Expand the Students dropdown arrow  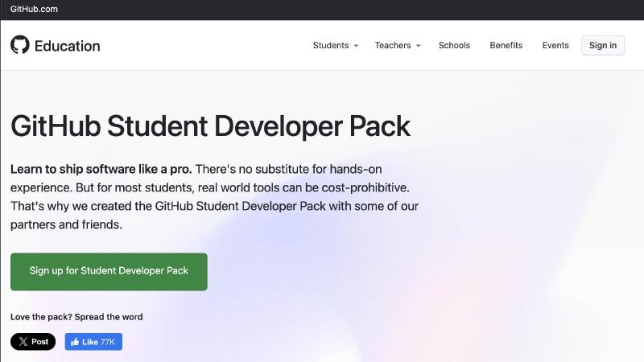click(x=356, y=46)
